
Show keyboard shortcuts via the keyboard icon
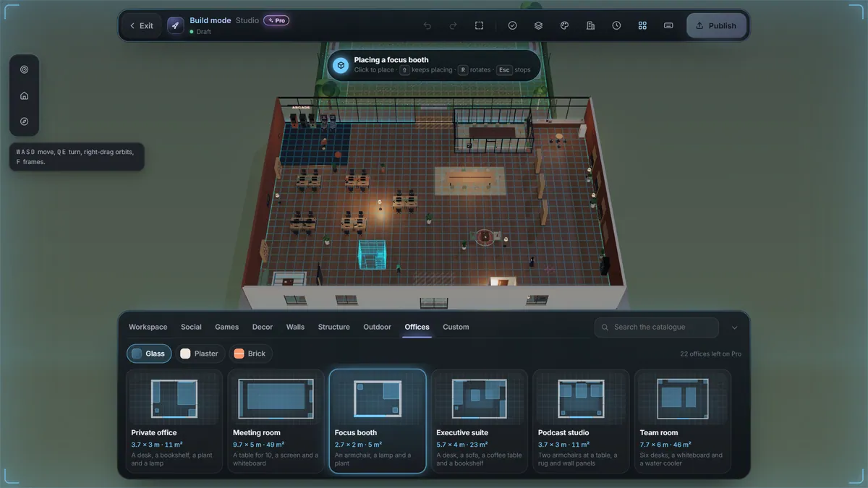pos(668,25)
